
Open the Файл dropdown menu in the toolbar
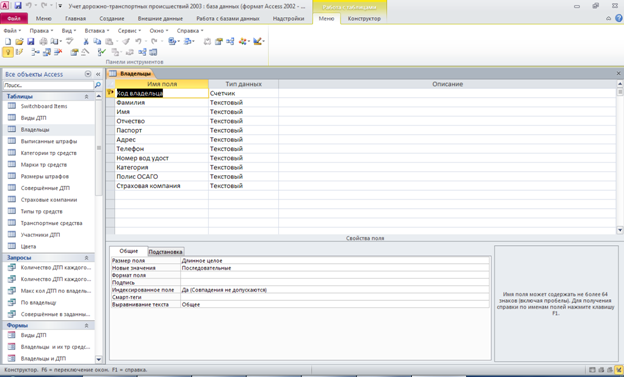tap(12, 31)
